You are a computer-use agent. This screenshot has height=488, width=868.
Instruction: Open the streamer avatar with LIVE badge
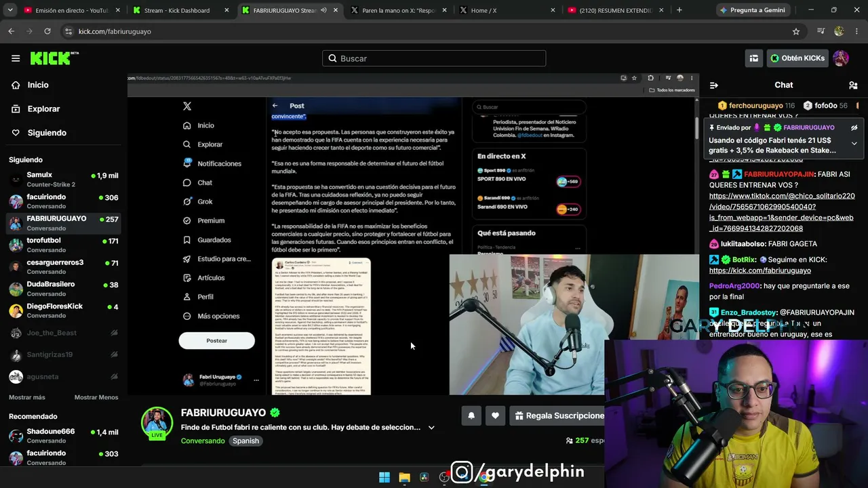[x=157, y=423]
